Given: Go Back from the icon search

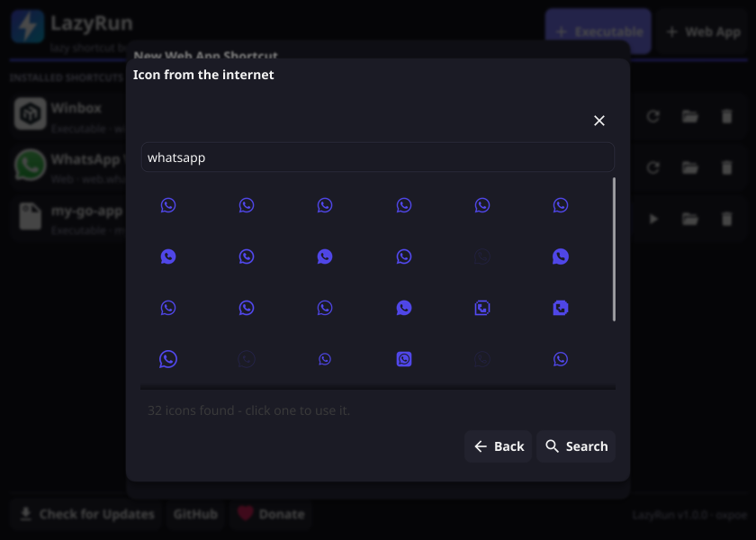Looking at the screenshot, I should point(498,446).
